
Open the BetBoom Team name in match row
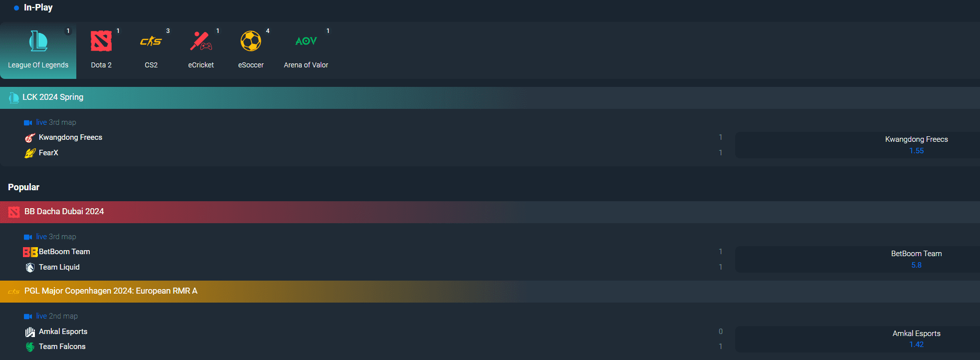coord(64,252)
